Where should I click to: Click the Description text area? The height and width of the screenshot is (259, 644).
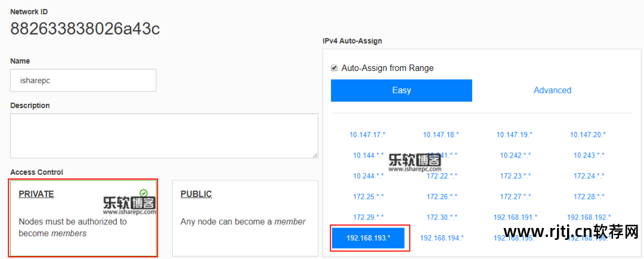click(x=164, y=136)
